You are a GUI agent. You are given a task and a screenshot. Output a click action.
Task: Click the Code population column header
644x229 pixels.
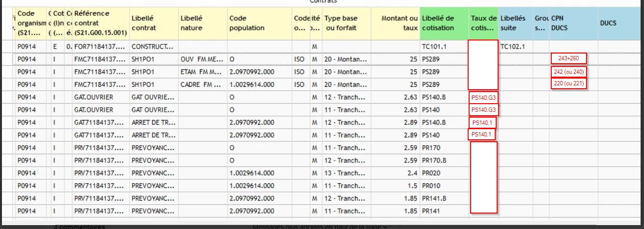[259, 24]
